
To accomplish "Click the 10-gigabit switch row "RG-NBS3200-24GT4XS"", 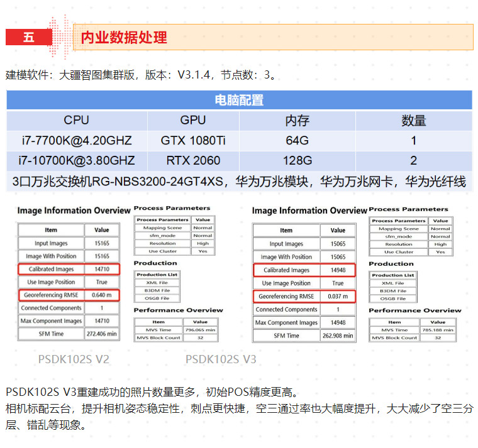I will click(239, 182).
